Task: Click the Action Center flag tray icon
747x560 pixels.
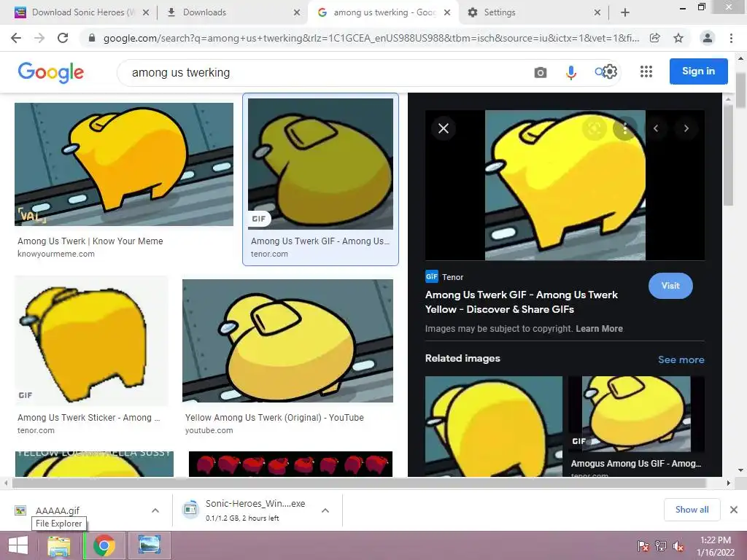Action: click(x=643, y=546)
